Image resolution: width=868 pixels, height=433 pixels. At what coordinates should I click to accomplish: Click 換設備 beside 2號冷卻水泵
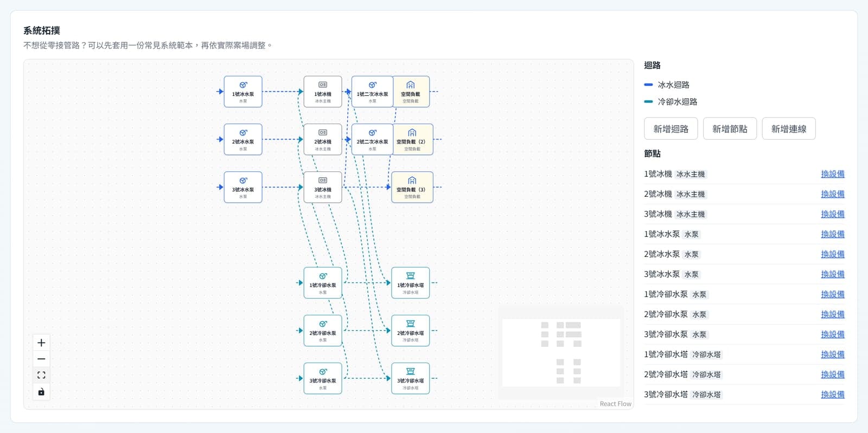coord(833,314)
